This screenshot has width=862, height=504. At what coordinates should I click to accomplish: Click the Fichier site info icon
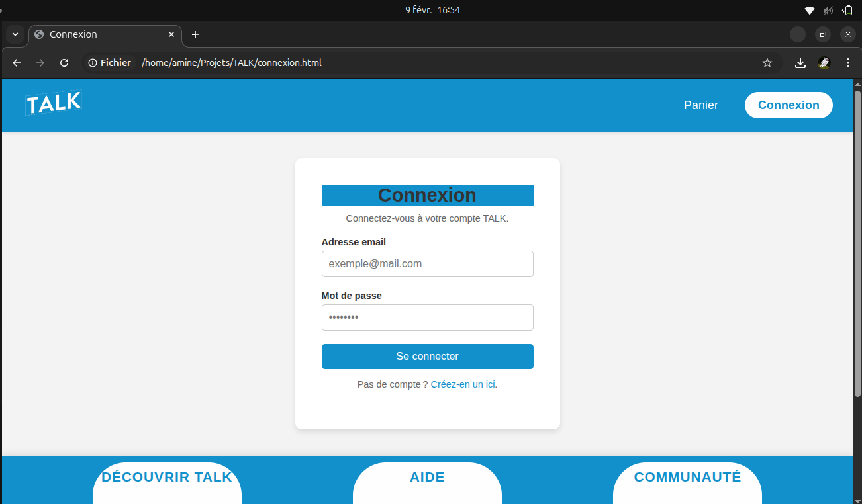tap(110, 63)
